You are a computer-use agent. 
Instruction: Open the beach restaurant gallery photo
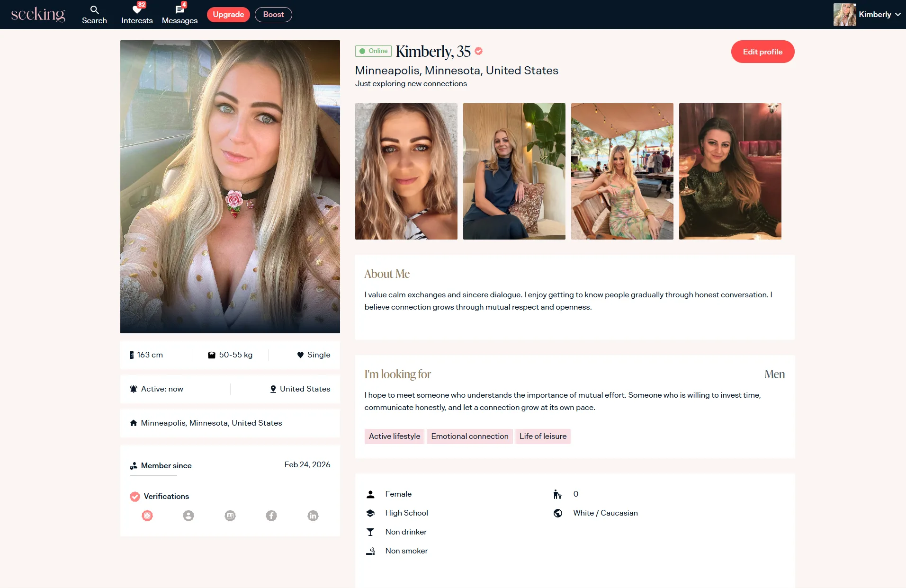tap(622, 171)
